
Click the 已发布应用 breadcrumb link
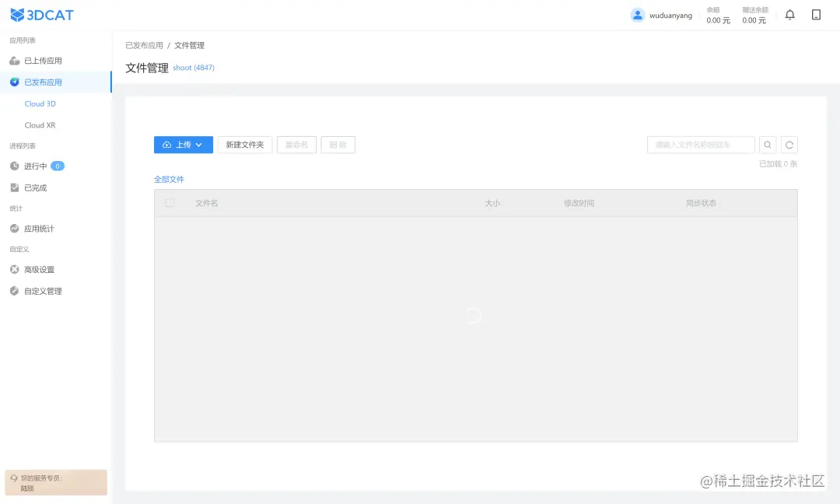144,46
